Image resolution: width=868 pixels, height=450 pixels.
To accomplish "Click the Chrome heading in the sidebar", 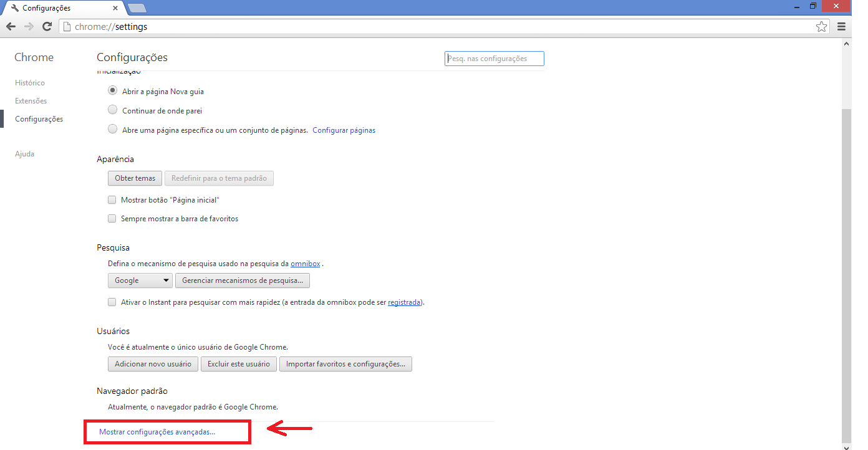I will (x=34, y=57).
